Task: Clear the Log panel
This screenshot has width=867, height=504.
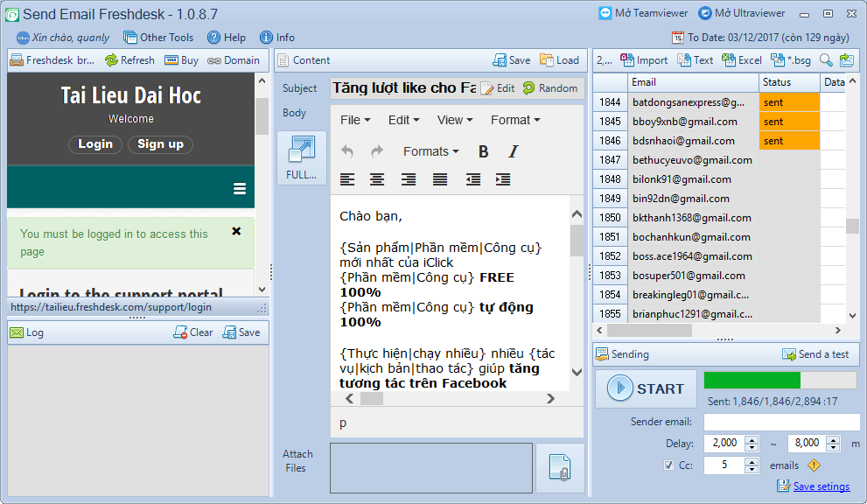Action: click(193, 332)
